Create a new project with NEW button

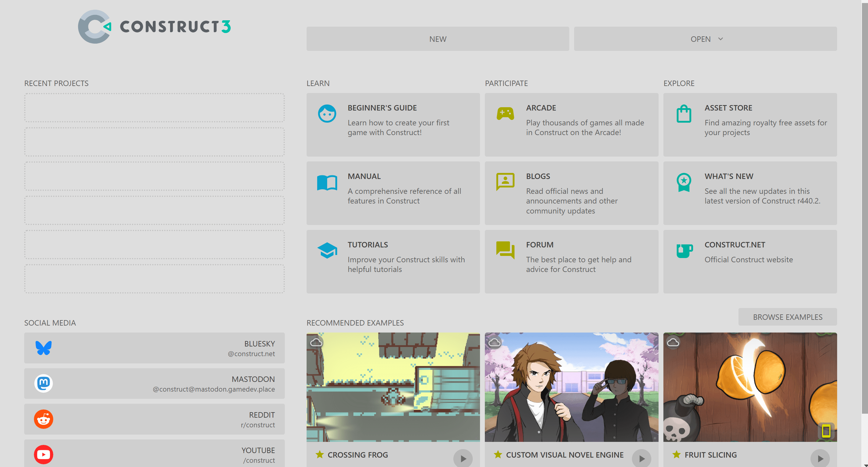pos(438,39)
